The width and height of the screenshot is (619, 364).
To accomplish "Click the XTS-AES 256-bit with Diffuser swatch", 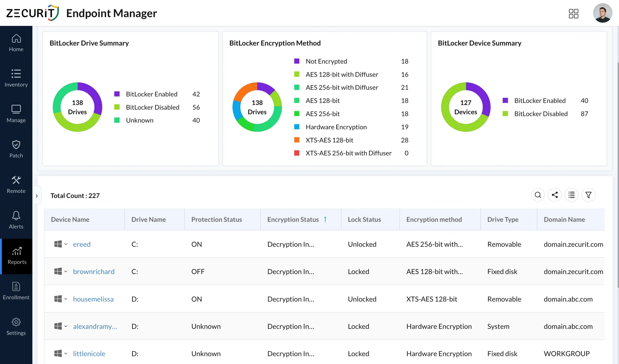I will pos(297,153).
